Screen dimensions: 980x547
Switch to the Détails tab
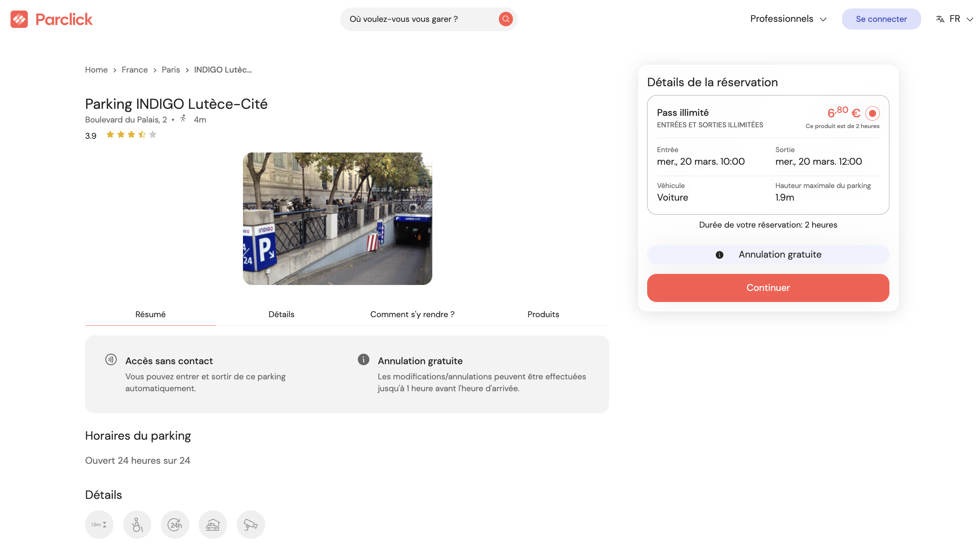click(x=281, y=315)
